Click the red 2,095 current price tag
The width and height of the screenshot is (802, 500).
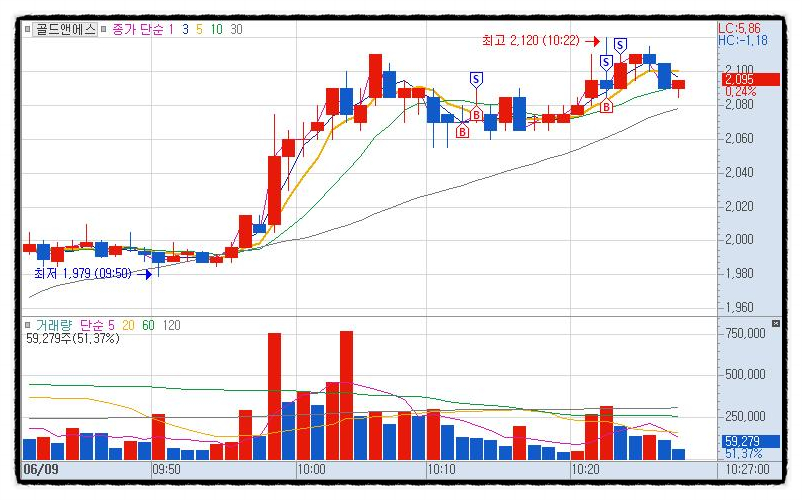751,79
